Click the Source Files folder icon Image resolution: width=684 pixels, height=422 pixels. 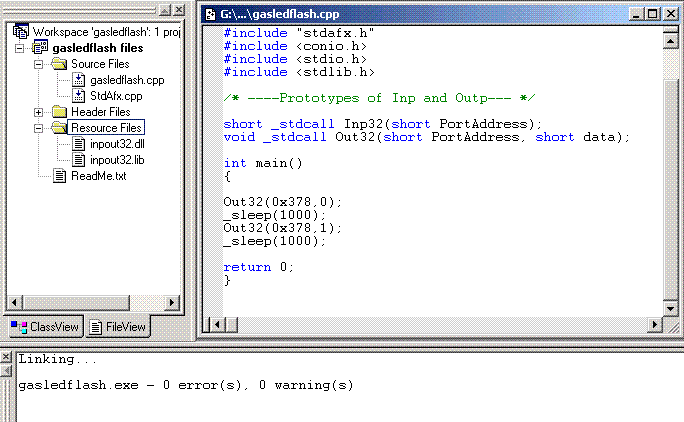click(59, 64)
